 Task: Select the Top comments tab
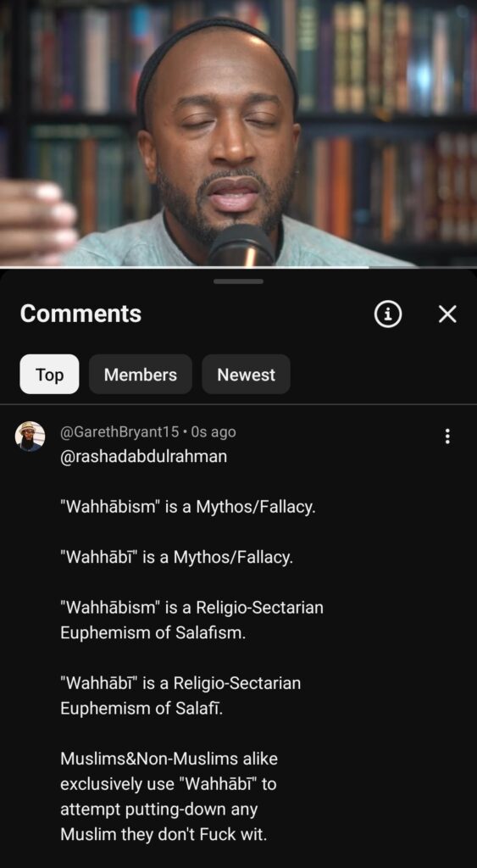(49, 374)
